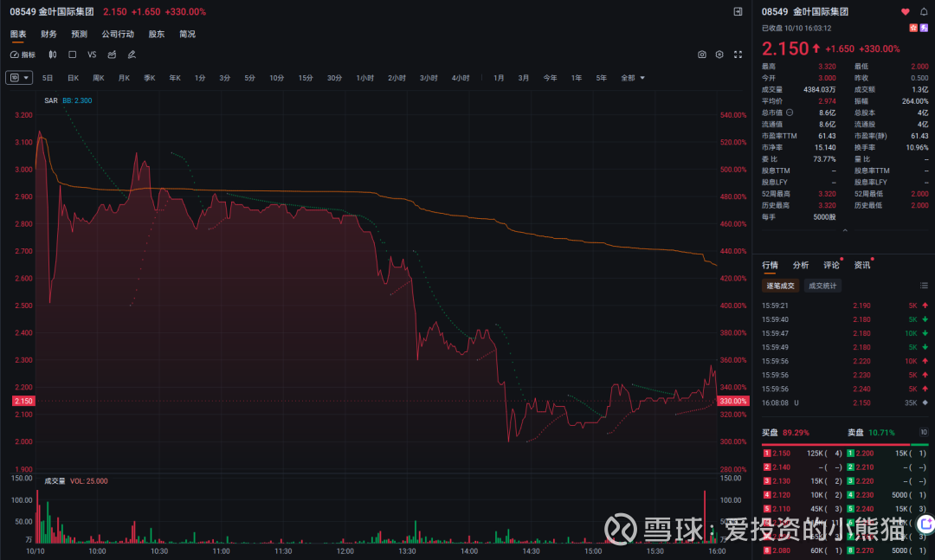Select the 季K chart period

click(x=149, y=78)
